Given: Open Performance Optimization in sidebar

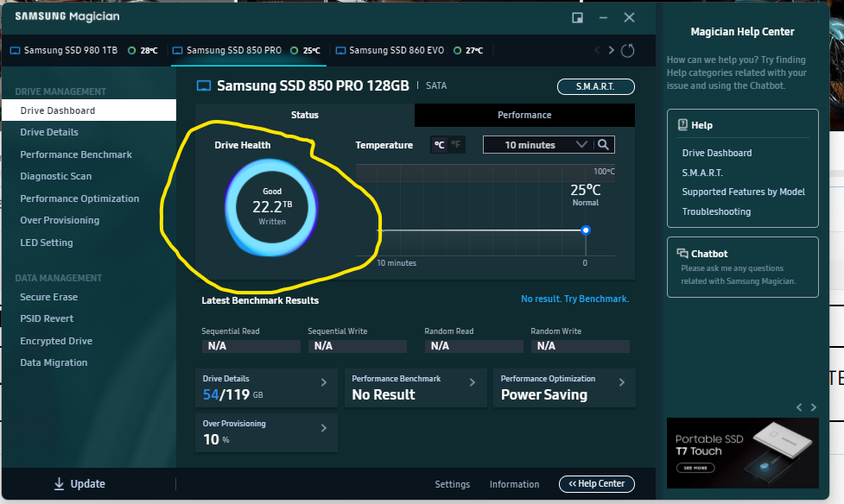Looking at the screenshot, I should tap(79, 199).
